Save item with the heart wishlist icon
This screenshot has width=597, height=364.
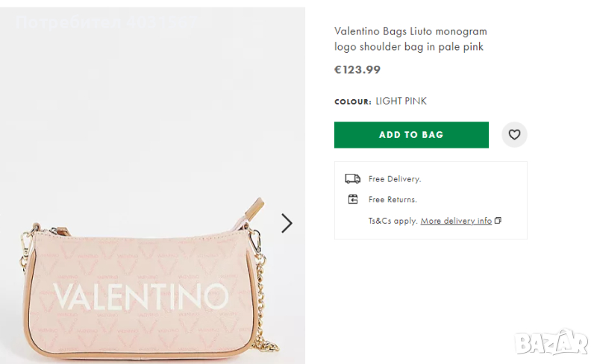[x=514, y=135]
